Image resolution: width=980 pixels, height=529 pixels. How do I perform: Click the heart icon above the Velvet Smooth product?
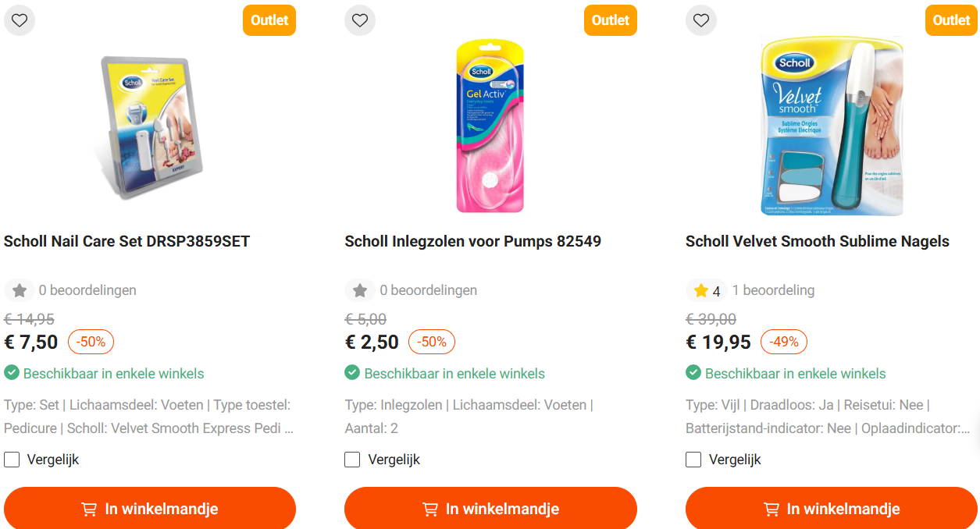[x=700, y=20]
